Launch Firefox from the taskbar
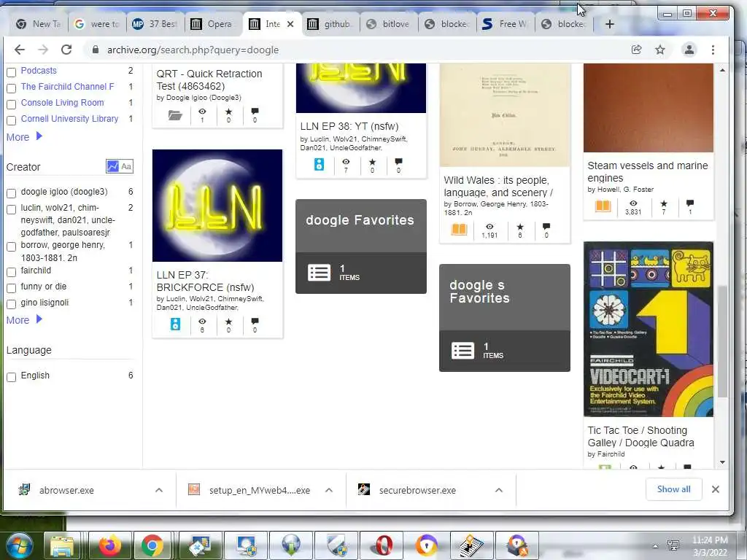Screen dimensions: 747x560 tap(109, 545)
